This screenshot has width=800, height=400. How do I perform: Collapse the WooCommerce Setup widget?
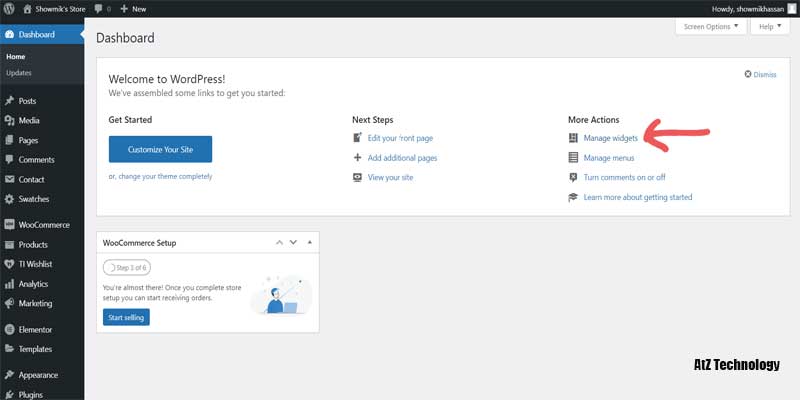(x=310, y=243)
